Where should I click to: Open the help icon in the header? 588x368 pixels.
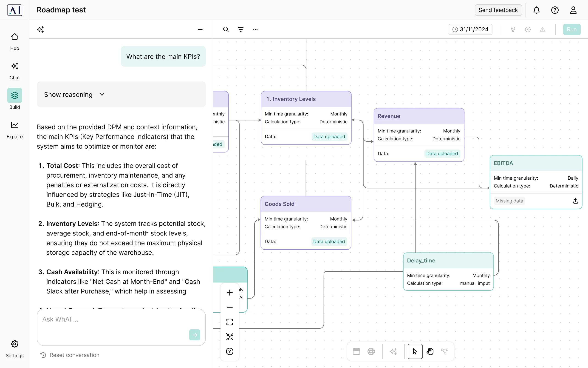pyautogui.click(x=555, y=10)
